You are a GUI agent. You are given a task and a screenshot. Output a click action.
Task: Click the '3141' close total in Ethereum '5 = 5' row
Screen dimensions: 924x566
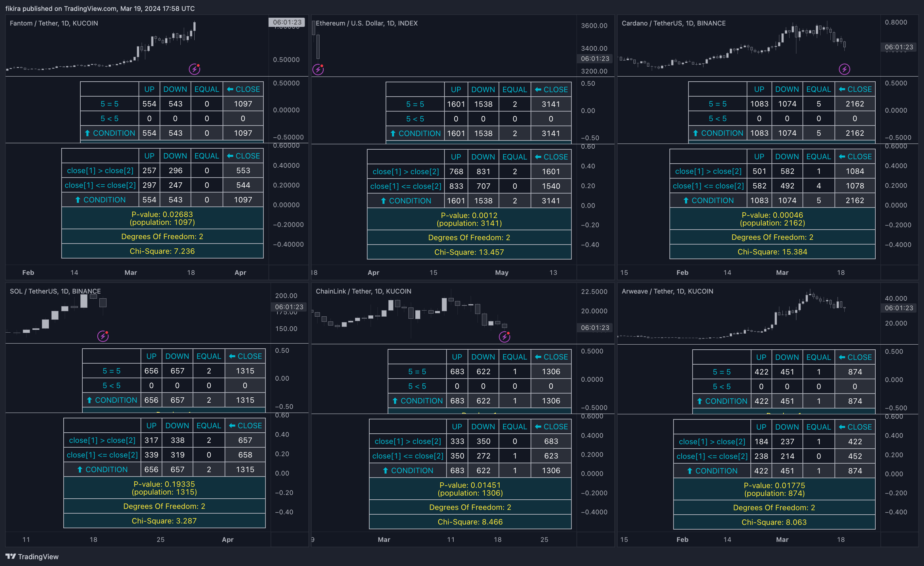[x=551, y=104]
